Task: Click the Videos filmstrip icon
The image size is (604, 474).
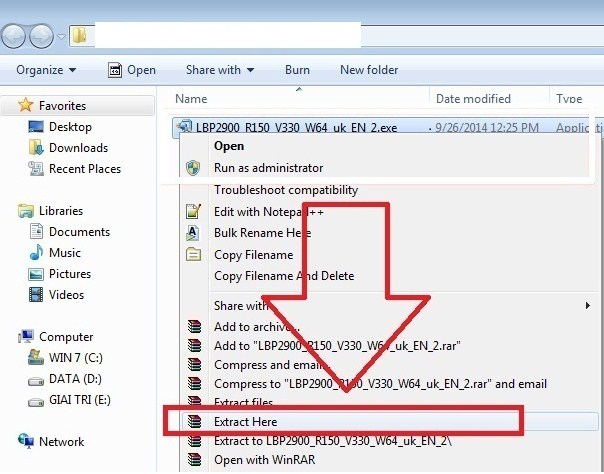Action: click(x=36, y=295)
